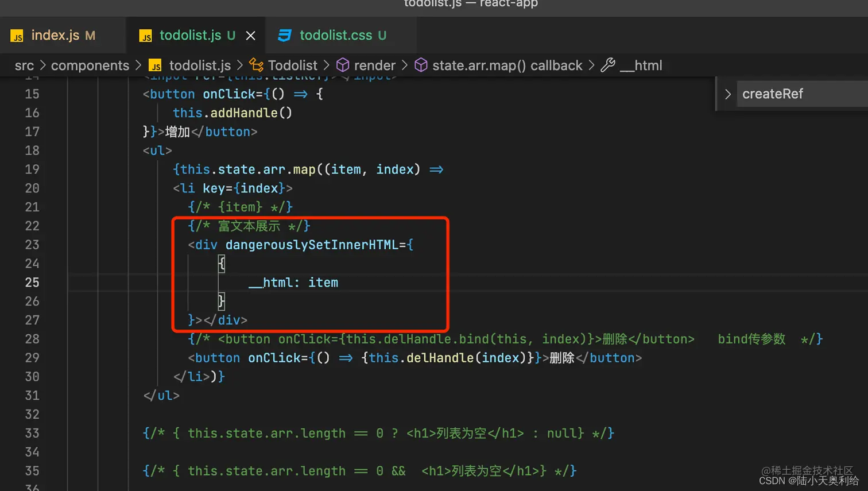The height and width of the screenshot is (491, 868).
Task: Click this.state.arr.map on line 19
Action: [x=248, y=169]
